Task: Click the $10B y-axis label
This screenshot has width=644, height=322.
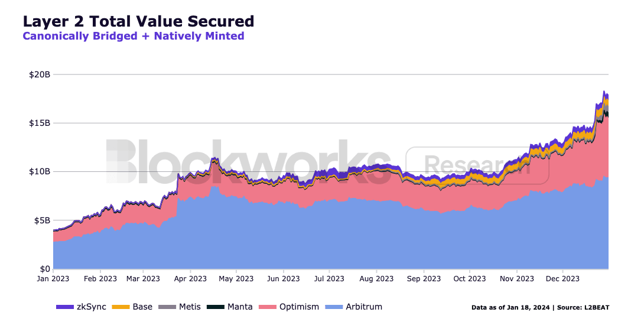Action: [x=40, y=172]
